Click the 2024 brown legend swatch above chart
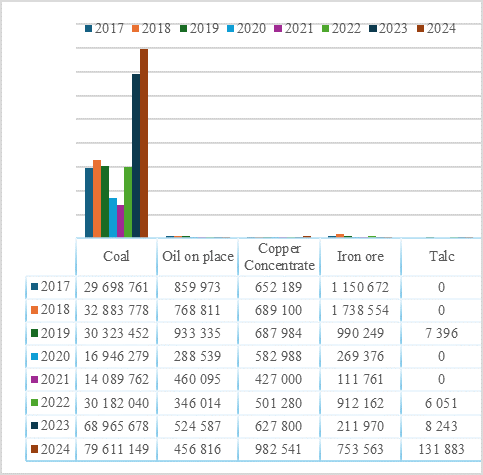The height and width of the screenshot is (475, 483). tap(421, 29)
